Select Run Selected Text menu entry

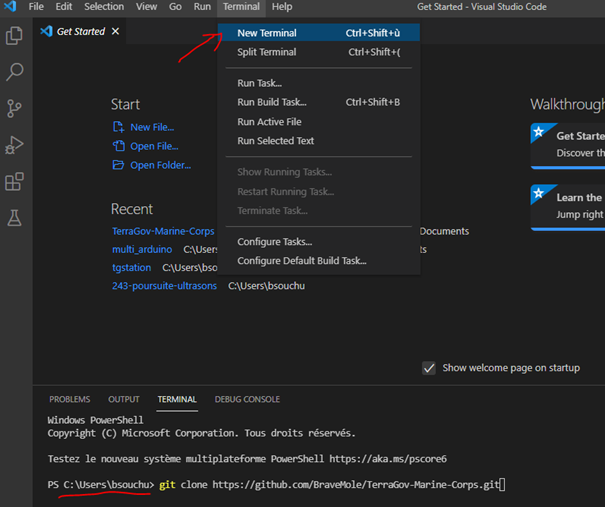(x=319, y=141)
